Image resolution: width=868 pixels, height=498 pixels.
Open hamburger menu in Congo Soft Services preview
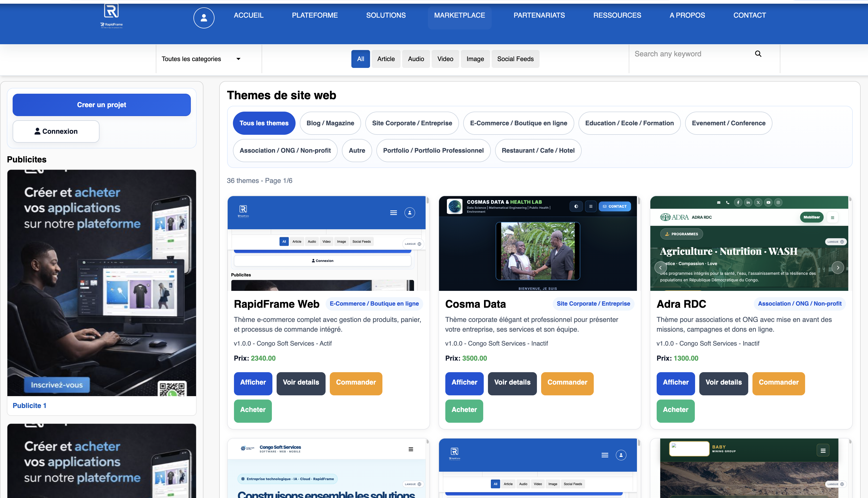click(411, 449)
